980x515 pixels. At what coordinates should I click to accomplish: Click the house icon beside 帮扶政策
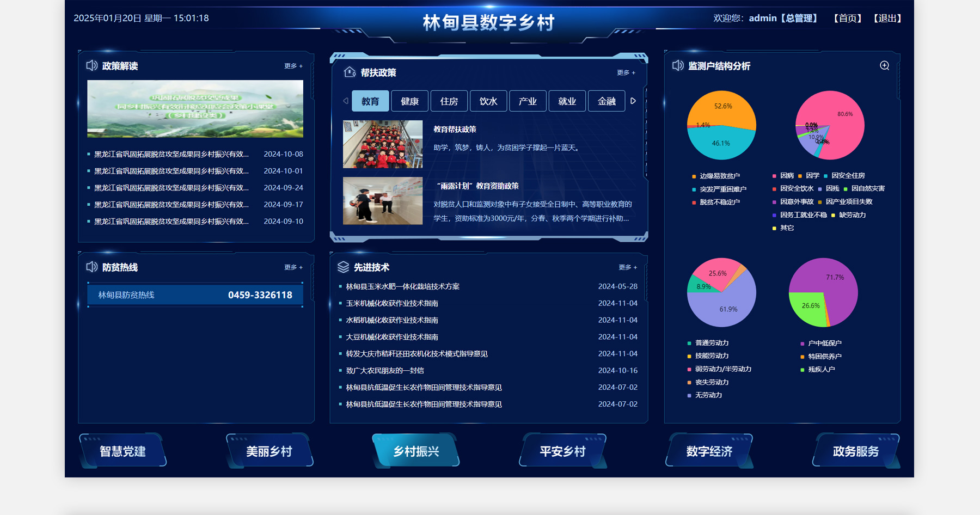click(350, 72)
